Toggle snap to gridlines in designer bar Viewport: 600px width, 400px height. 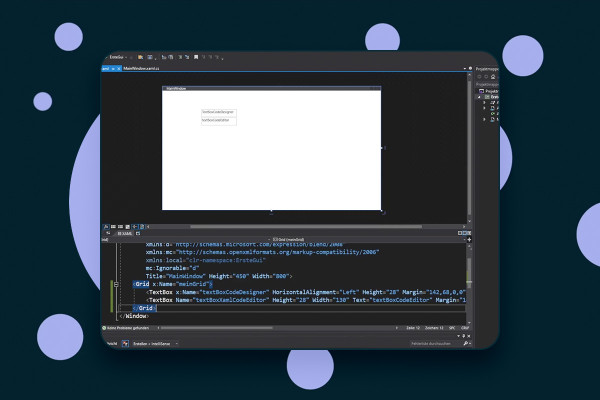(x=120, y=227)
